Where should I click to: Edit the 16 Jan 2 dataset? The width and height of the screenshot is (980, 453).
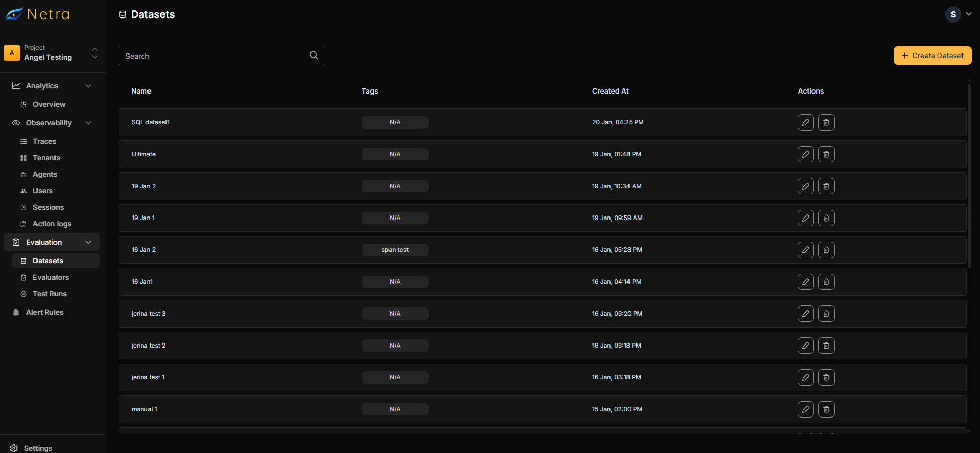click(805, 250)
